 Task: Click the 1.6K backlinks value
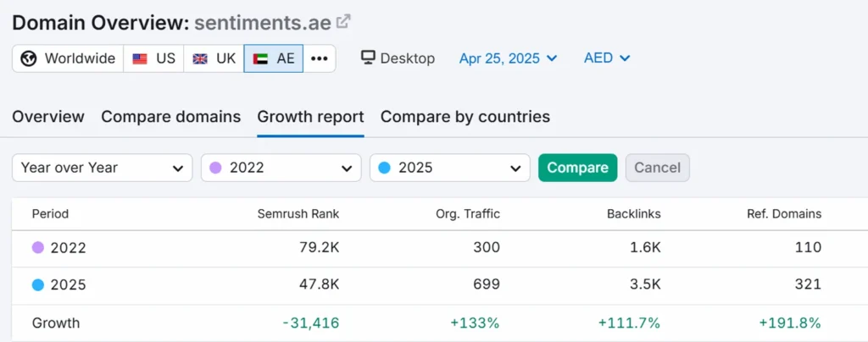[644, 247]
